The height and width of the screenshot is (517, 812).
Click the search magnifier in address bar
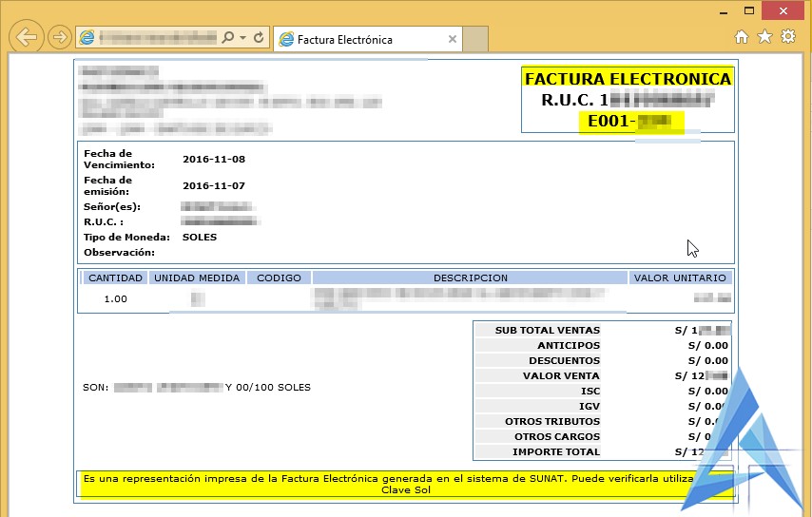click(x=227, y=38)
